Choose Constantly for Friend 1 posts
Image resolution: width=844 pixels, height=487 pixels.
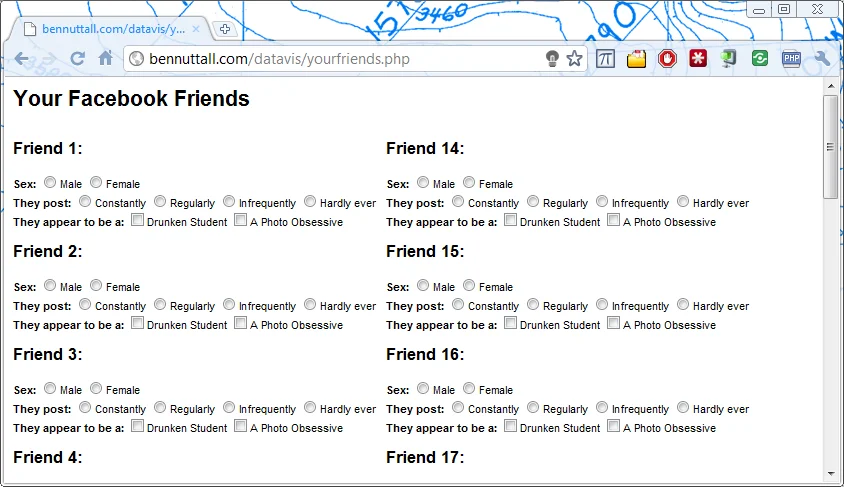[85, 201]
